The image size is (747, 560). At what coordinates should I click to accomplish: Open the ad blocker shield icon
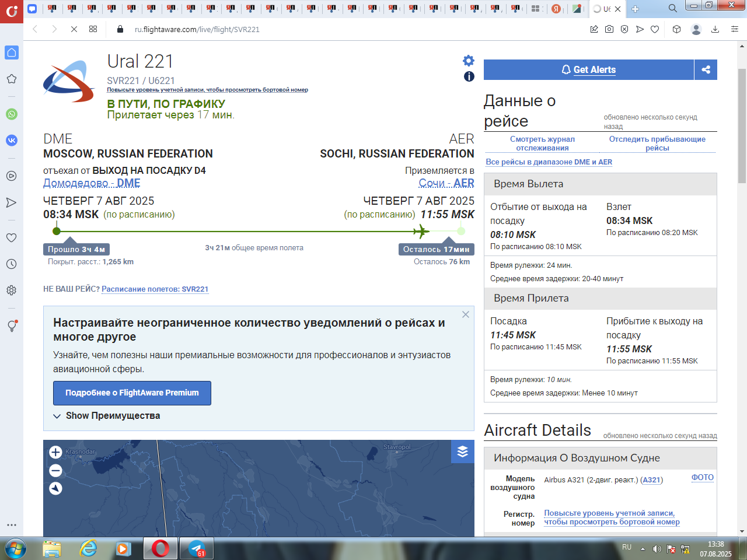(624, 29)
